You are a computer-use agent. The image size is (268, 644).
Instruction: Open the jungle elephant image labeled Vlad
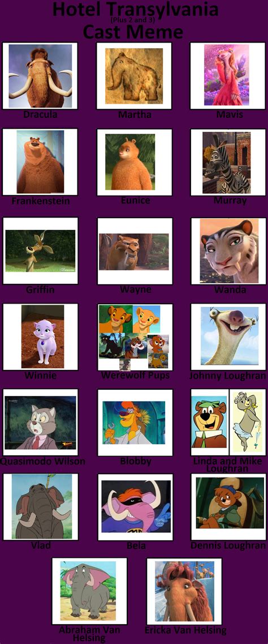click(41, 506)
